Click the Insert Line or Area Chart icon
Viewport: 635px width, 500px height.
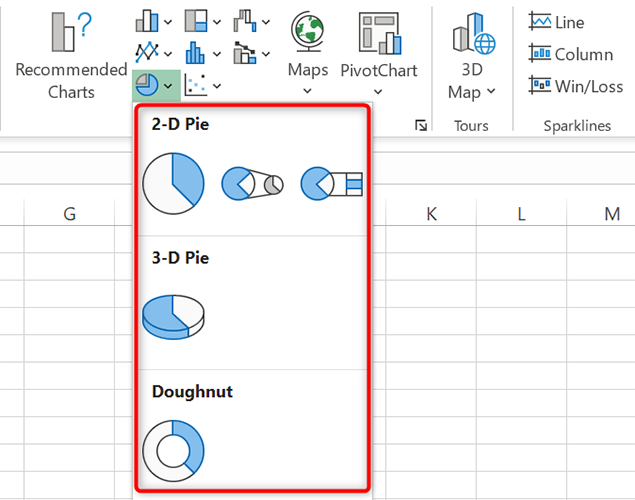[x=147, y=53]
